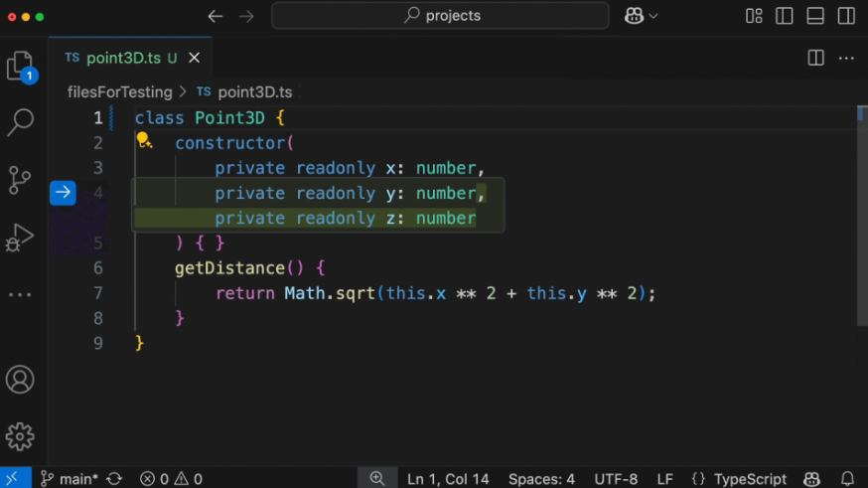Click the 'return' keyword on line 7
Screen dimensions: 868x488
(x=245, y=293)
